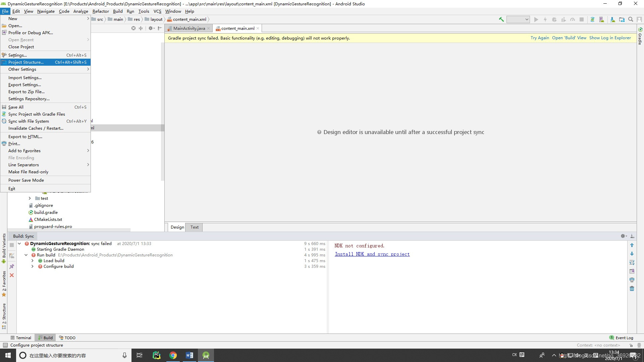Click the Project Structure toolbar icon

click(622, 19)
